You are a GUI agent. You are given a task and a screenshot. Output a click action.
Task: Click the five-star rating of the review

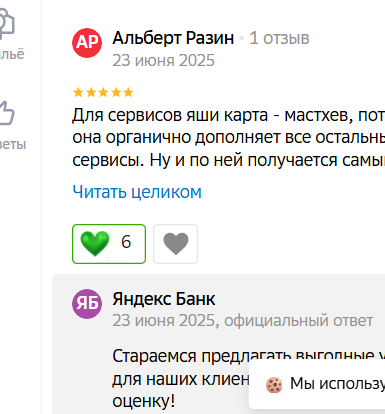click(103, 92)
